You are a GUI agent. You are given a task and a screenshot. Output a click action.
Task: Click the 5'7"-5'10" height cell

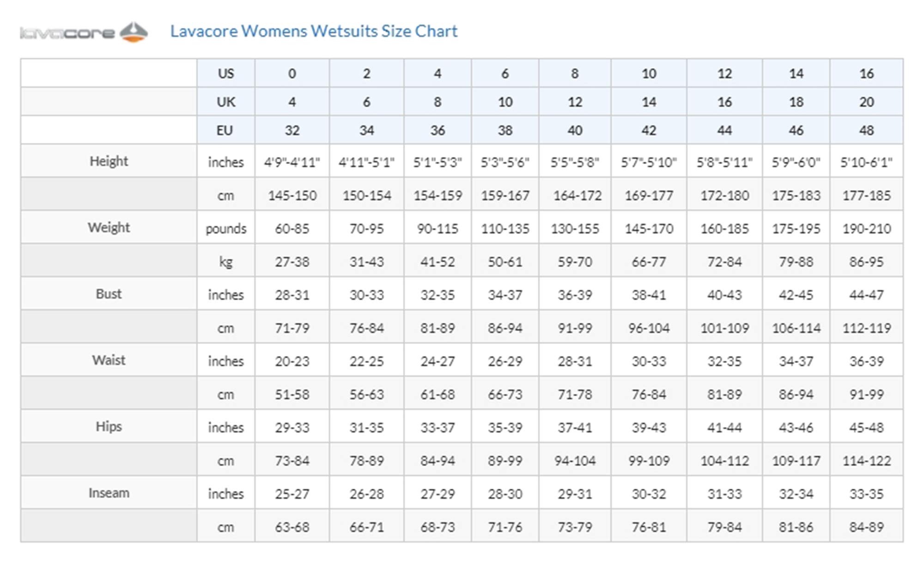coord(649,162)
